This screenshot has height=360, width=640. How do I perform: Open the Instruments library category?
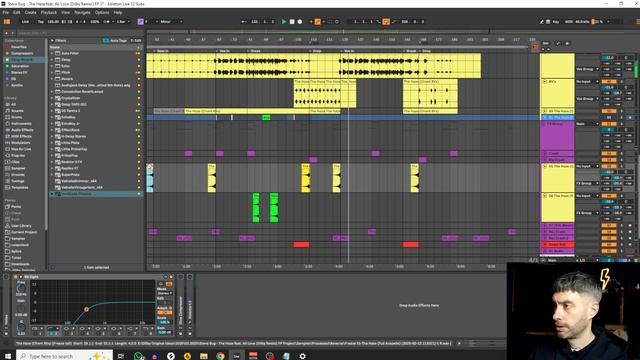pyautogui.click(x=21, y=124)
